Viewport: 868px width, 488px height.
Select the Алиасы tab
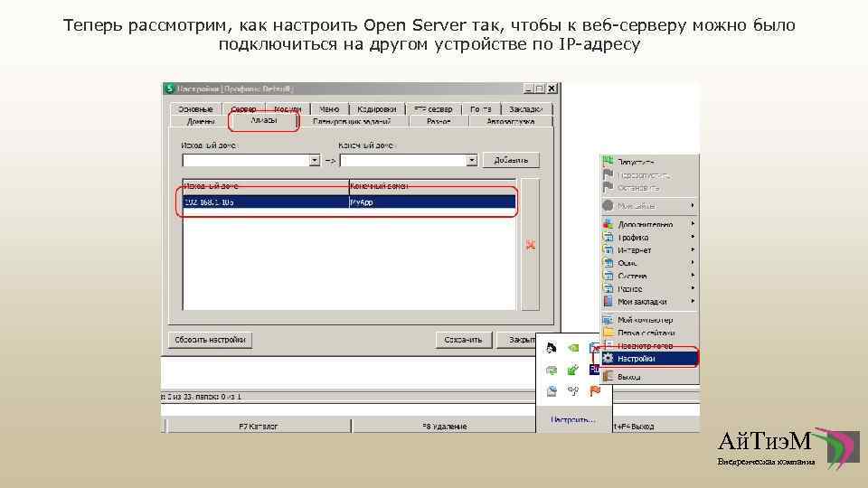[264, 120]
